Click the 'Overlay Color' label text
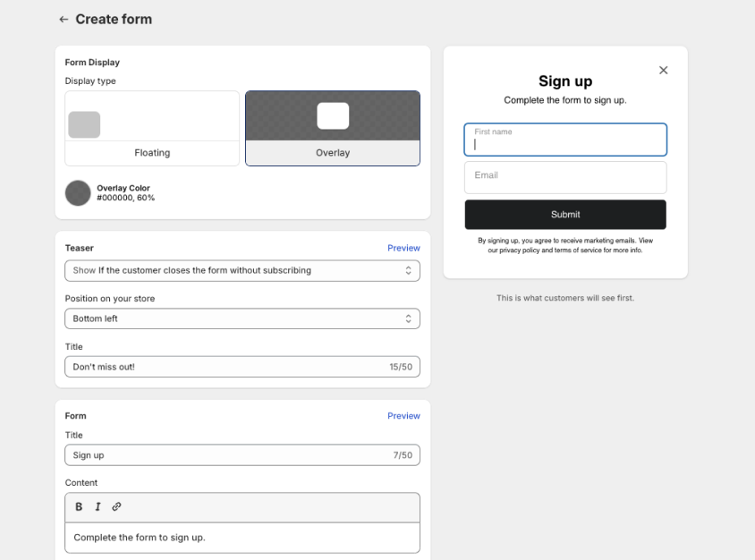This screenshot has height=560, width=755. coord(123,188)
